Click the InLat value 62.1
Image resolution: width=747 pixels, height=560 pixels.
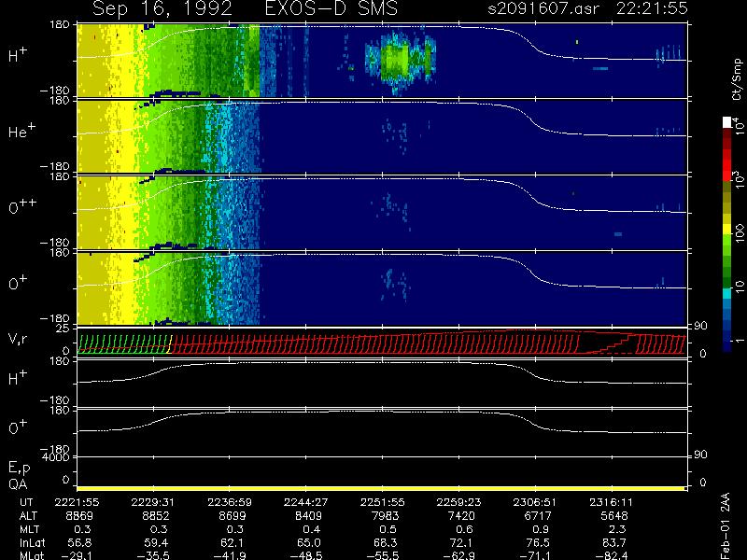tap(233, 543)
